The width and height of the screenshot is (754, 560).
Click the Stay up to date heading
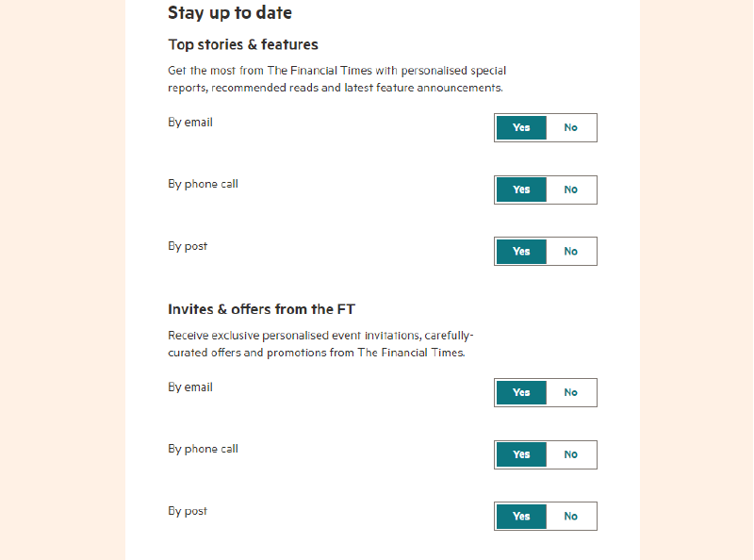[x=230, y=13]
